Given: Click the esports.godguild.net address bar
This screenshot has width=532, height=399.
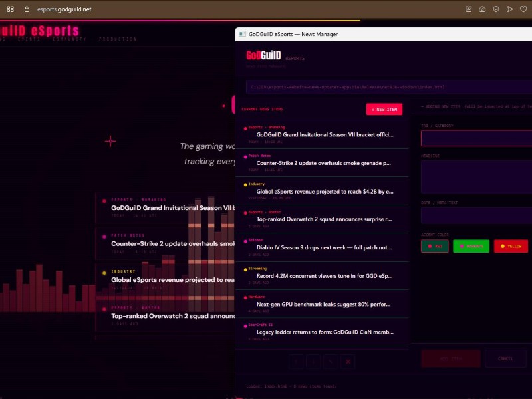Looking at the screenshot, I should coord(64,9).
